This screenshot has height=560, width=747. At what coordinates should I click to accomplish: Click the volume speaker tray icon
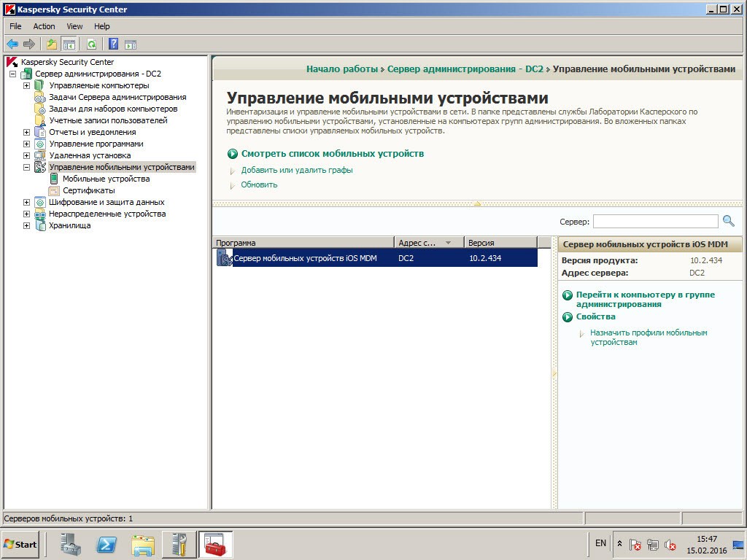pos(670,544)
